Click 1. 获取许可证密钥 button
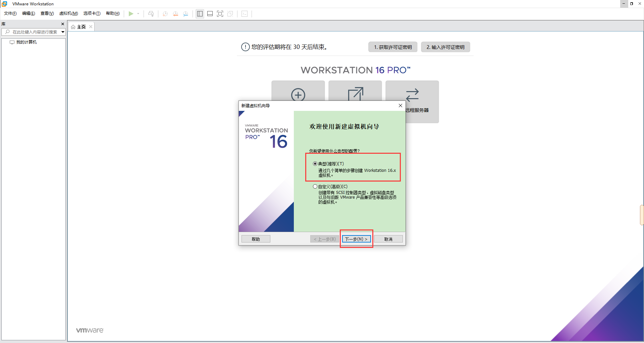Viewport: 644px width, 343px height. (393, 47)
